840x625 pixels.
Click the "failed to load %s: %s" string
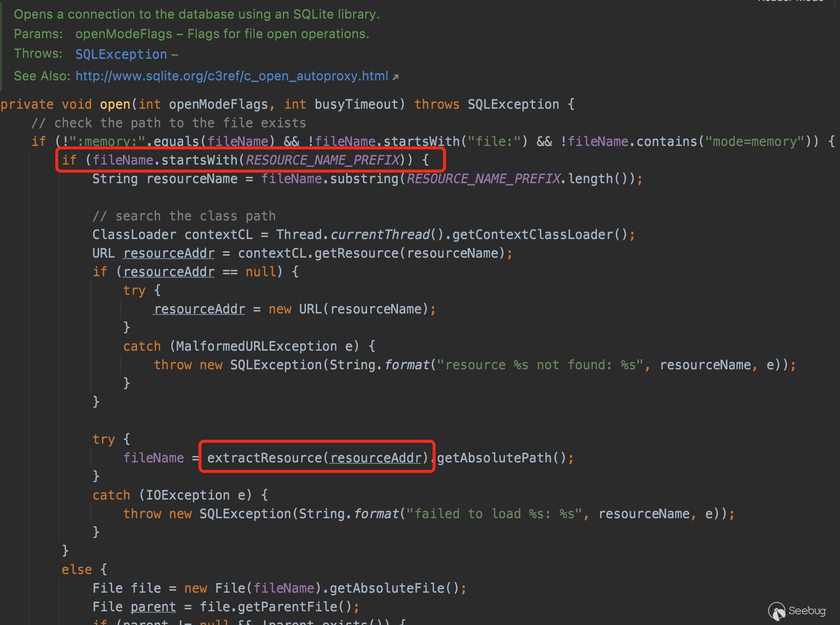493,514
